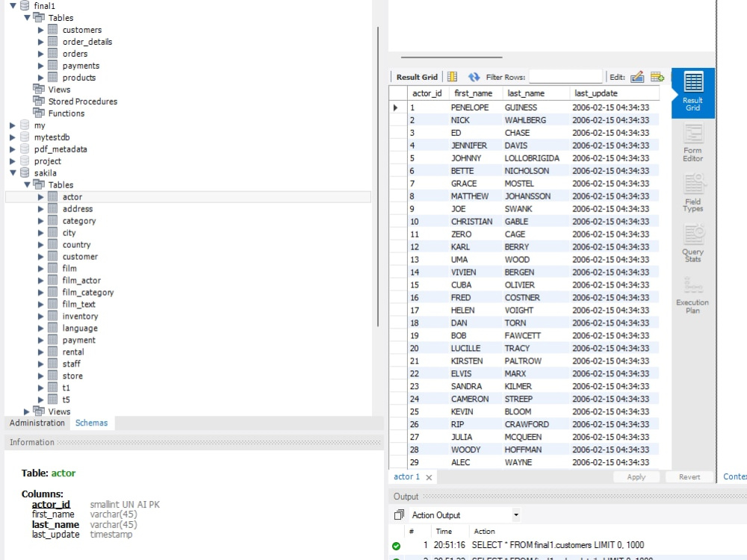
Task: Click the project database icon
Action: click(25, 161)
